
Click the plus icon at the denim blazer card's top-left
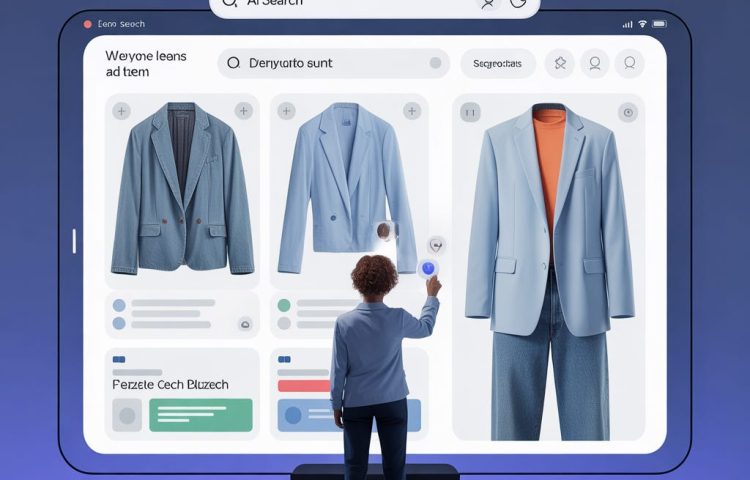coord(122,111)
